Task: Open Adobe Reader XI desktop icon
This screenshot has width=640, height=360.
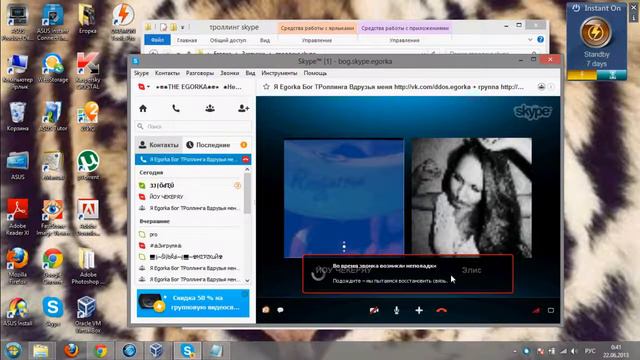Action: 18,217
